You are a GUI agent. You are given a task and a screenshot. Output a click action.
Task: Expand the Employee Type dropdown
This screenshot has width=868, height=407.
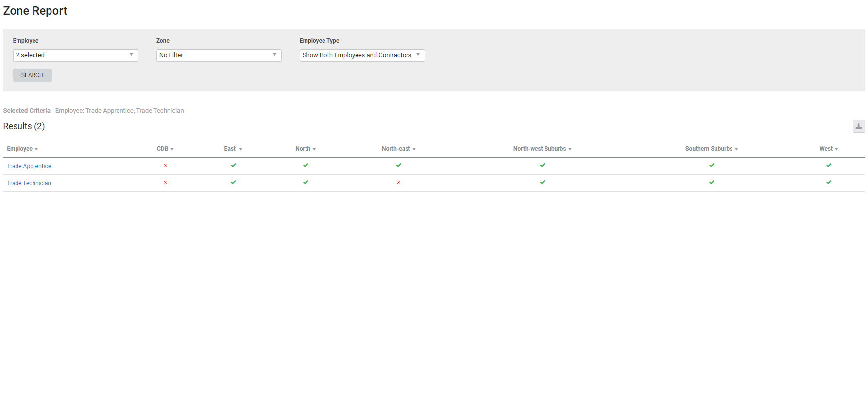coord(362,55)
